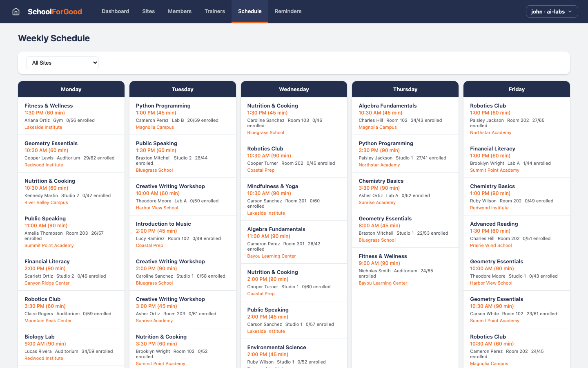Click Coastal Prep under Introduction to Music

(x=149, y=245)
